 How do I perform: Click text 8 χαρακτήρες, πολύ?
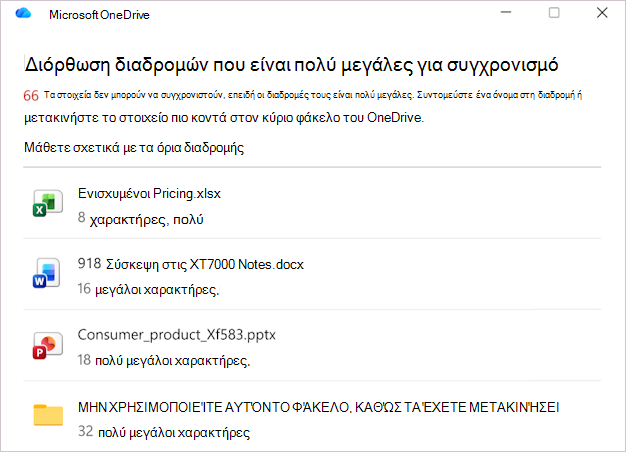[x=141, y=219]
